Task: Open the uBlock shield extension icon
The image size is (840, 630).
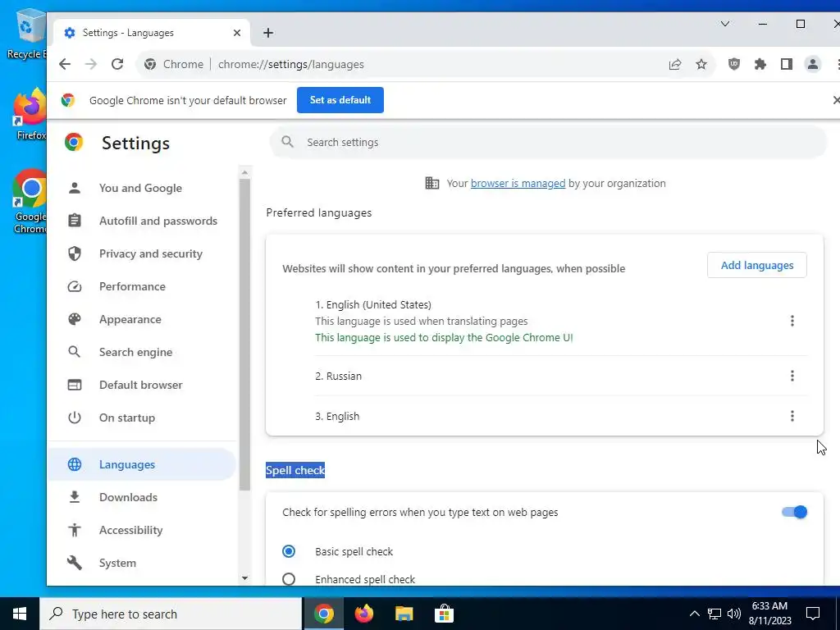Action: (x=734, y=64)
